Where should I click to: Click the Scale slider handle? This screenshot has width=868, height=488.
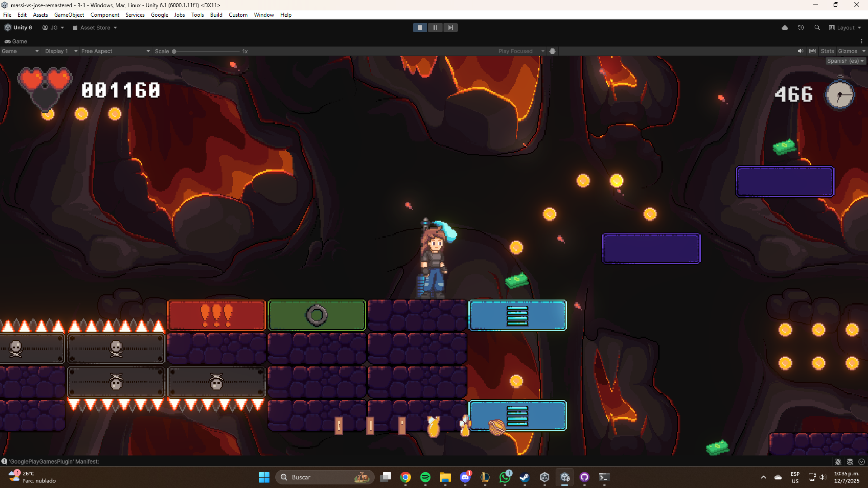174,52
